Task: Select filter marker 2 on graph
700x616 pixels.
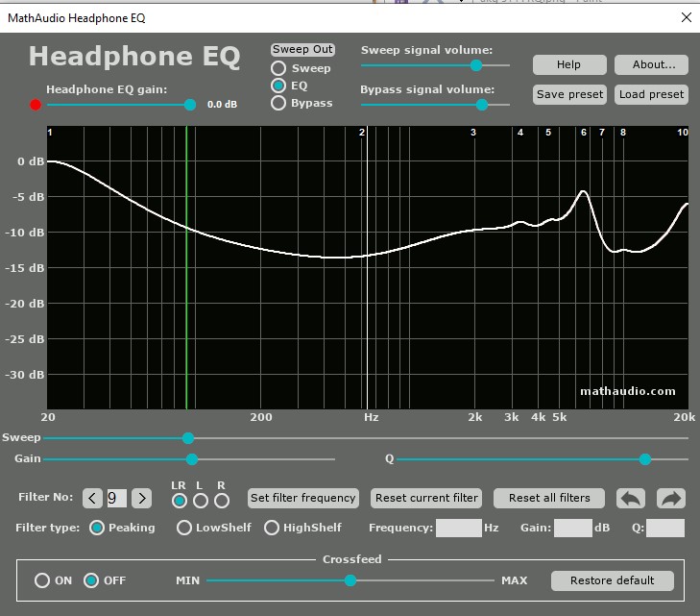Action: coord(362,133)
